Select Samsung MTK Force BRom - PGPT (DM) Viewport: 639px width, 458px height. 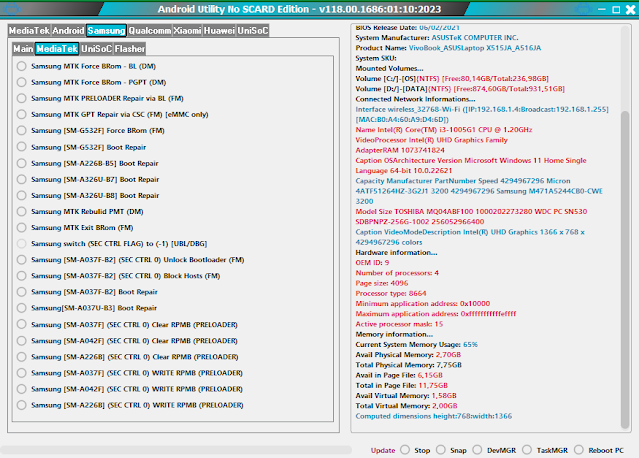click(x=22, y=82)
